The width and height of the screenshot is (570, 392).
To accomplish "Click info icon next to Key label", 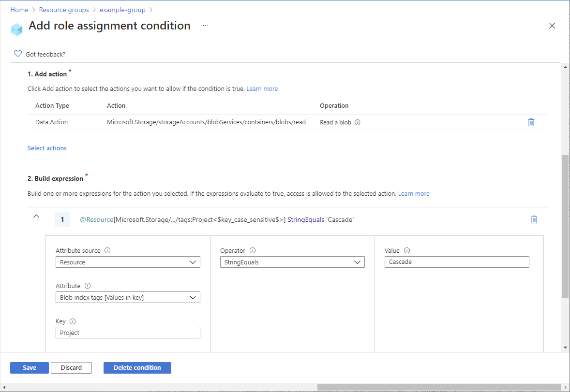I will coord(73,321).
